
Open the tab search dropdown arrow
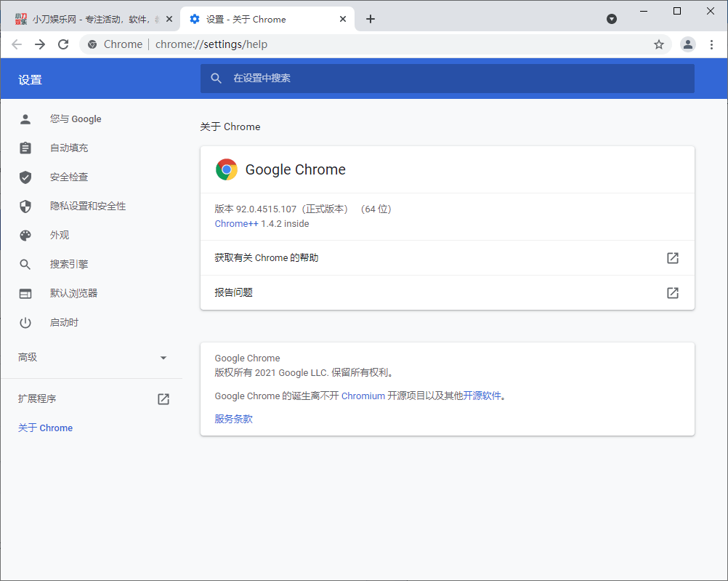pyautogui.click(x=612, y=19)
